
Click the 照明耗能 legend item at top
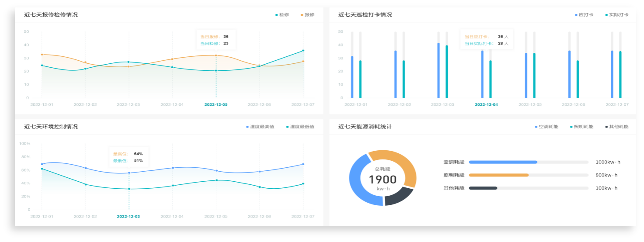(x=581, y=127)
